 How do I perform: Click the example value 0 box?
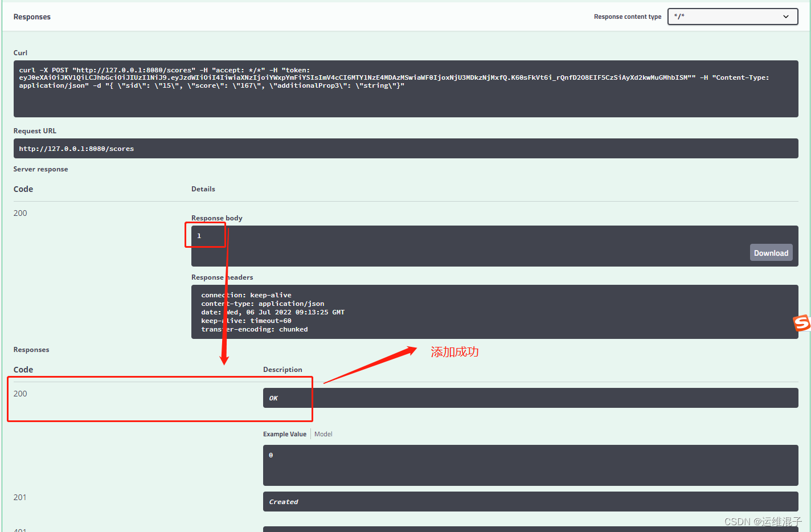point(530,465)
